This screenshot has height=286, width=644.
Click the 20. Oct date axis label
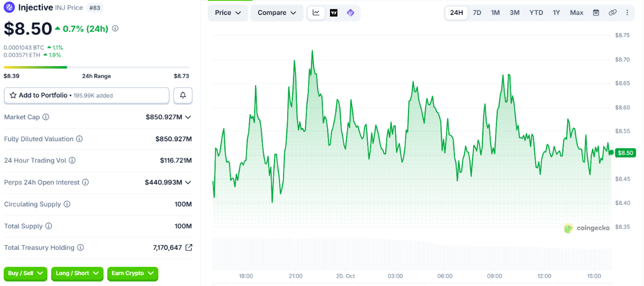point(345,276)
